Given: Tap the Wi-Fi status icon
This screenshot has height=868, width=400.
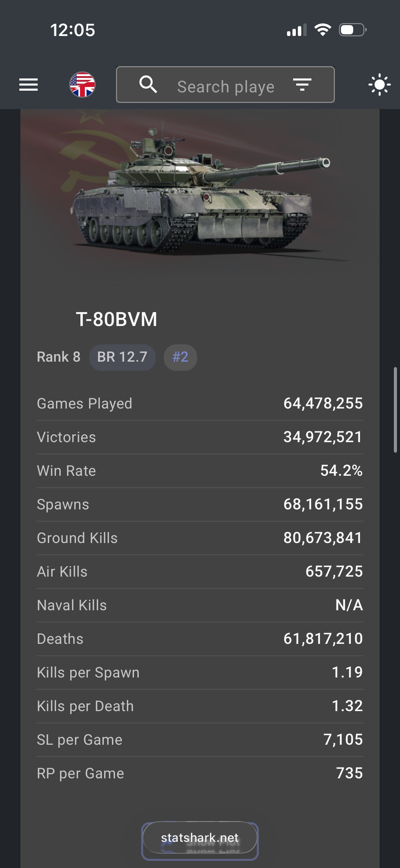Looking at the screenshot, I should pyautogui.click(x=323, y=30).
